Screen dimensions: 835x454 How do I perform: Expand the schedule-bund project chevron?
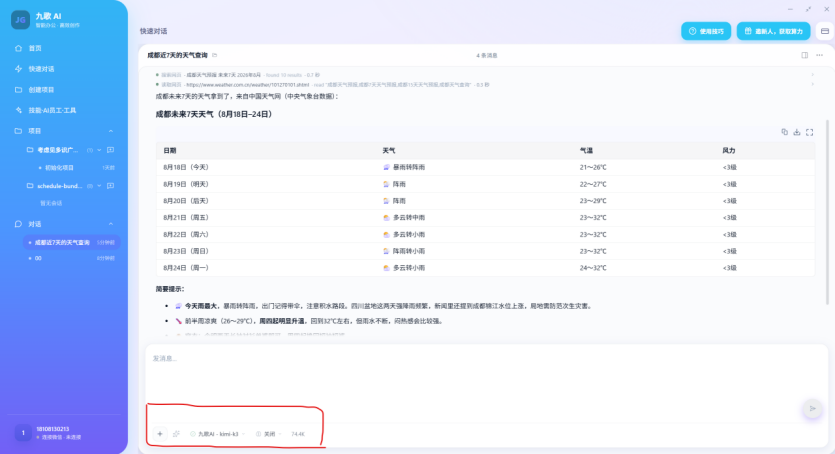pos(99,186)
